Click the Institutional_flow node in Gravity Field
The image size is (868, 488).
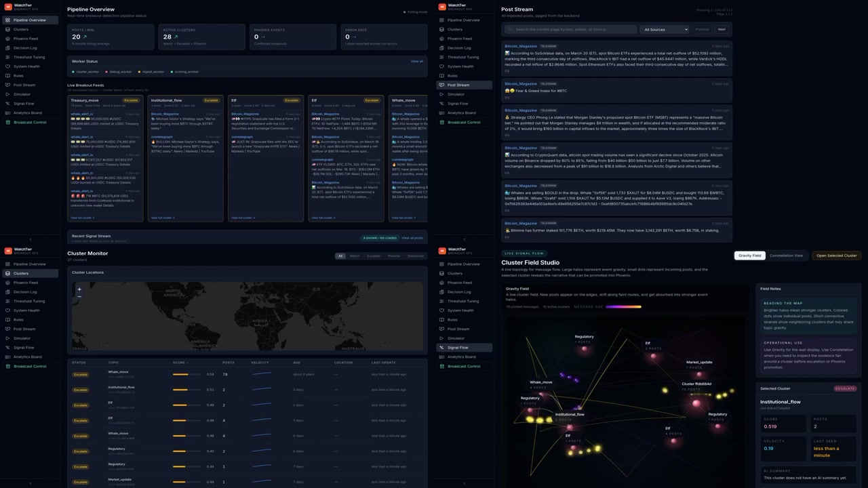(569, 427)
